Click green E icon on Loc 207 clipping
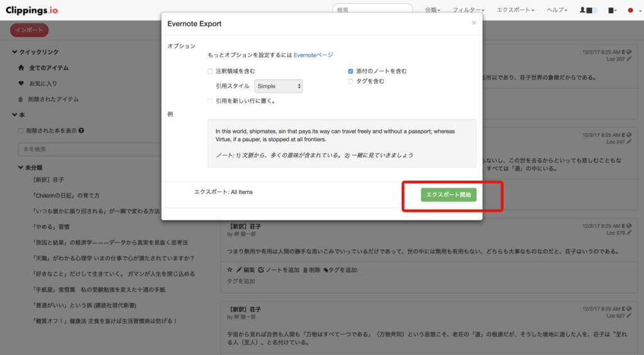This screenshot has height=355, width=644. click(623, 52)
